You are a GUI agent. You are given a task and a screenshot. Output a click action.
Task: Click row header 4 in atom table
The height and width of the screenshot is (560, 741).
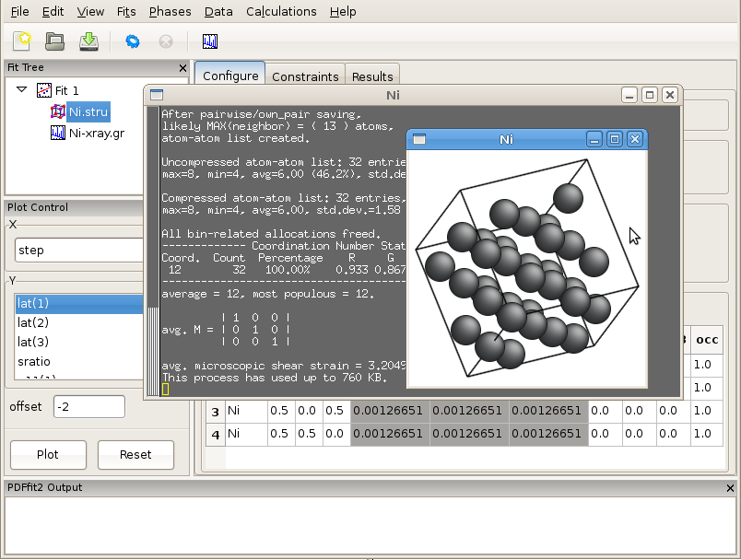[x=216, y=435]
